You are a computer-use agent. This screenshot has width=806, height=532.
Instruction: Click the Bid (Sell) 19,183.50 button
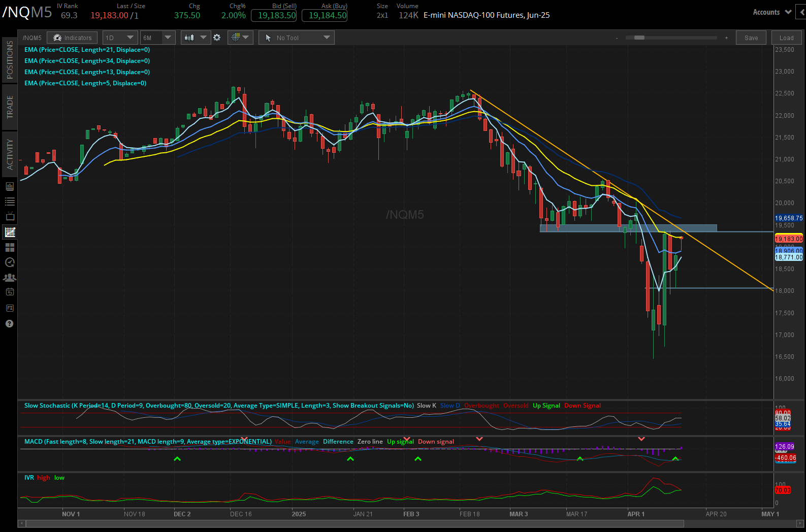pos(274,15)
